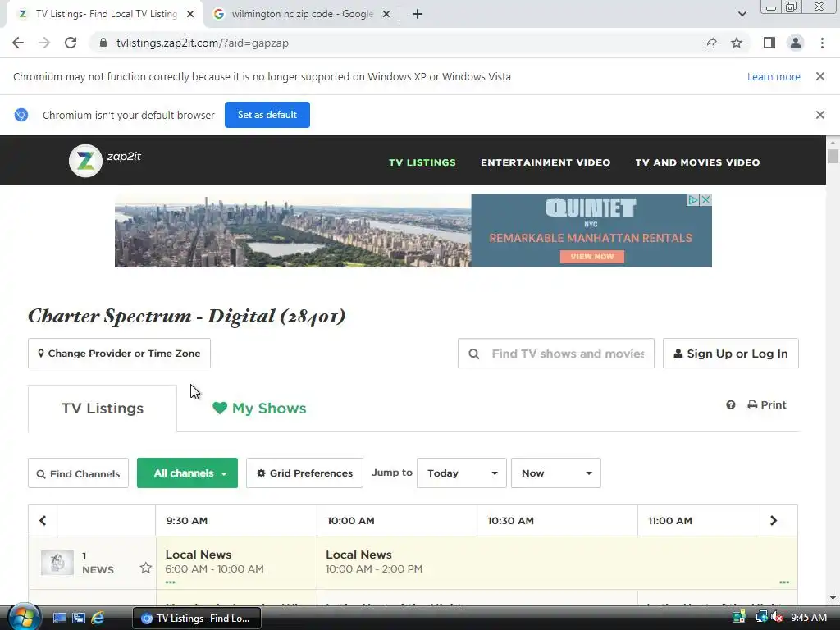840x630 pixels.
Task: Favorite channel 1 NEWS with star
Action: 146,568
